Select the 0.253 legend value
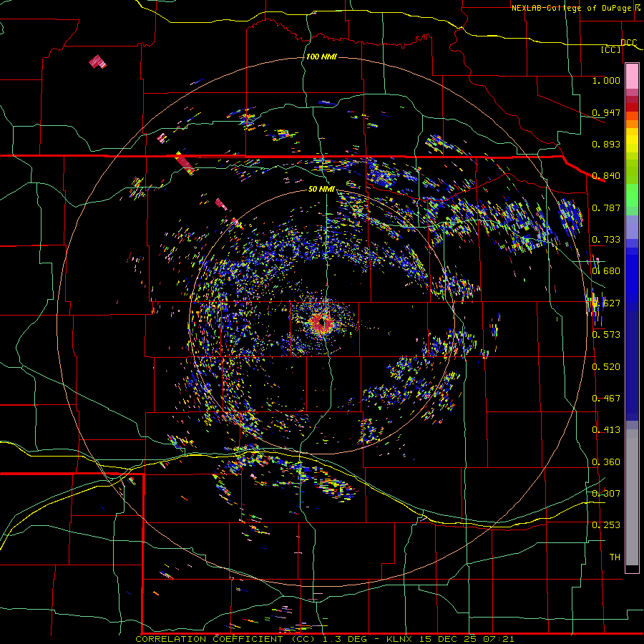The width and height of the screenshot is (644, 644). pos(606,525)
